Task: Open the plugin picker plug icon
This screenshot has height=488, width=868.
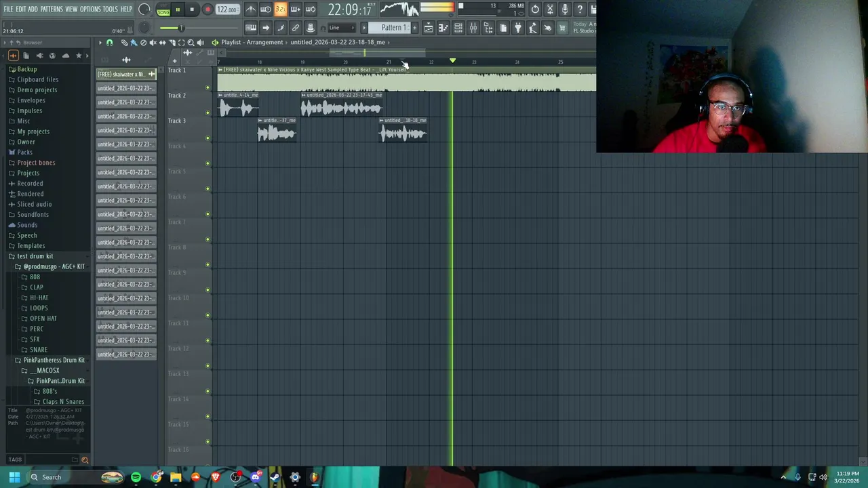Action: 517,28
